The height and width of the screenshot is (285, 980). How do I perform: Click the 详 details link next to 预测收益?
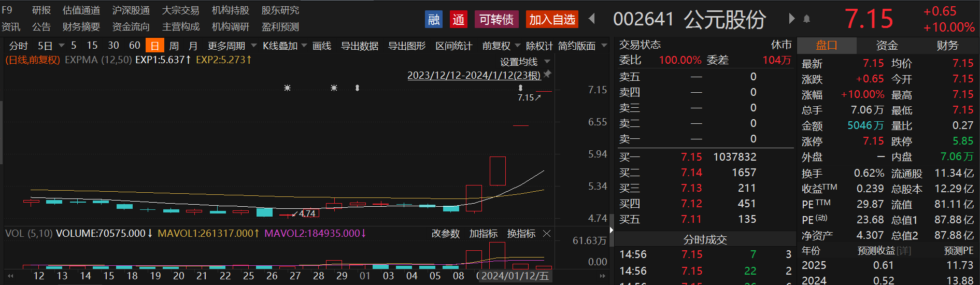click(904, 251)
